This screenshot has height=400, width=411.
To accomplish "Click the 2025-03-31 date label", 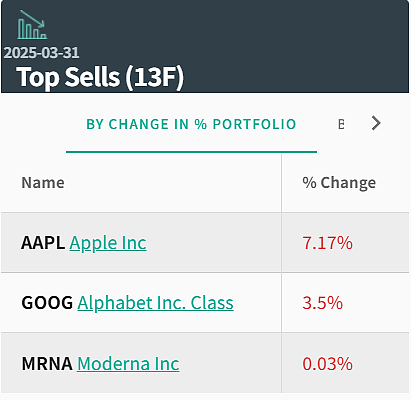I will coord(41,52).
